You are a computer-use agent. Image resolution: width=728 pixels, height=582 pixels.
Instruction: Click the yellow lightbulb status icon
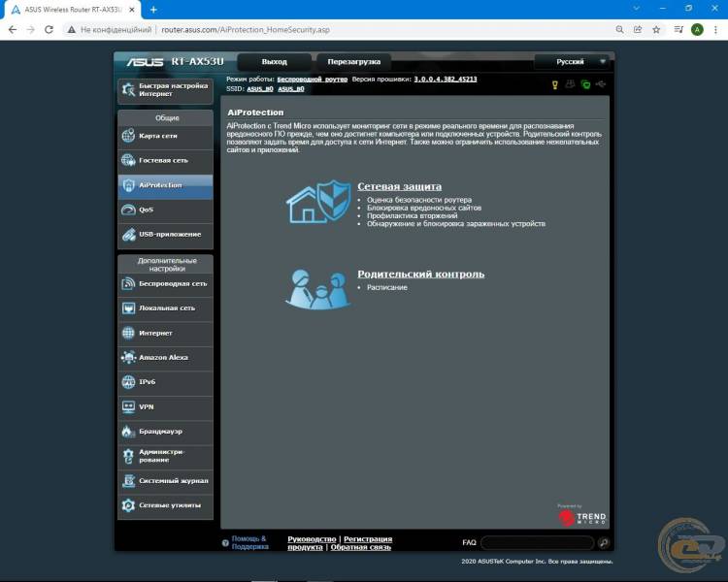[x=555, y=84]
